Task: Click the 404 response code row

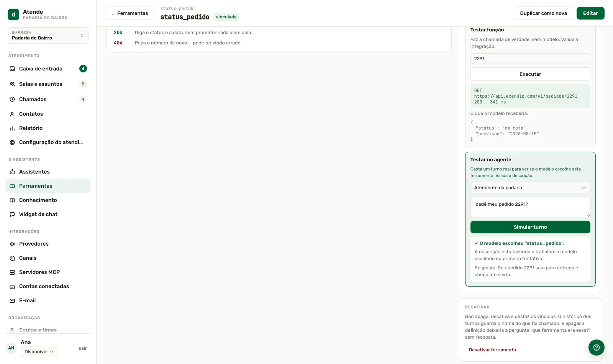Action: tap(279, 43)
